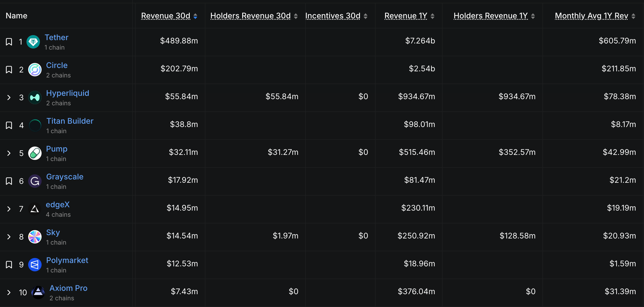This screenshot has width=644, height=307.
Task: Click the Pump pill logo
Action: (x=35, y=153)
